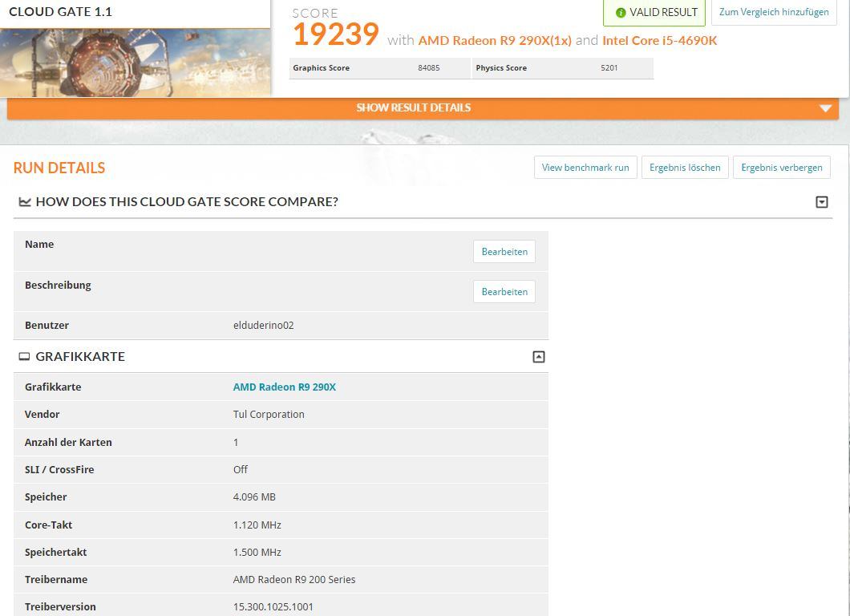Click the SLI / CrossFire value Off
The width and height of the screenshot is (850, 616).
coord(240,469)
